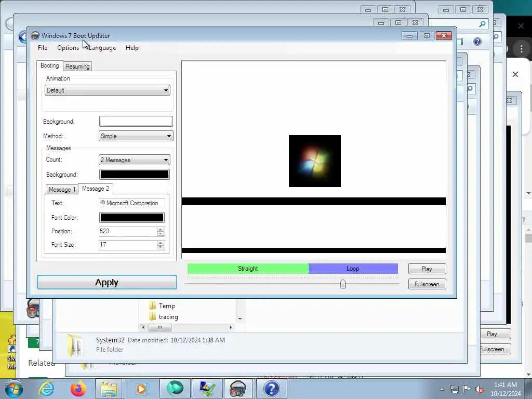Screen dimensions: 532x399
Task: Click the Explorer horizontal scrollbar thumb
Action: [x=160, y=327]
